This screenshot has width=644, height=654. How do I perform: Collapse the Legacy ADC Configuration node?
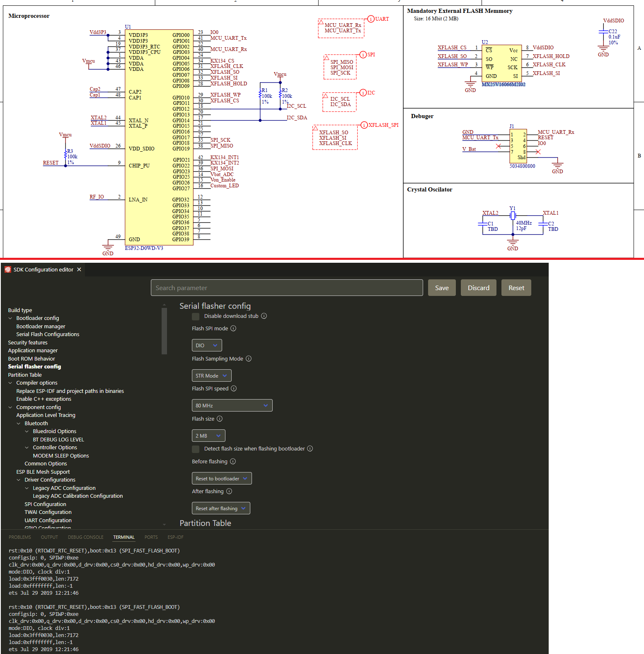[27, 488]
